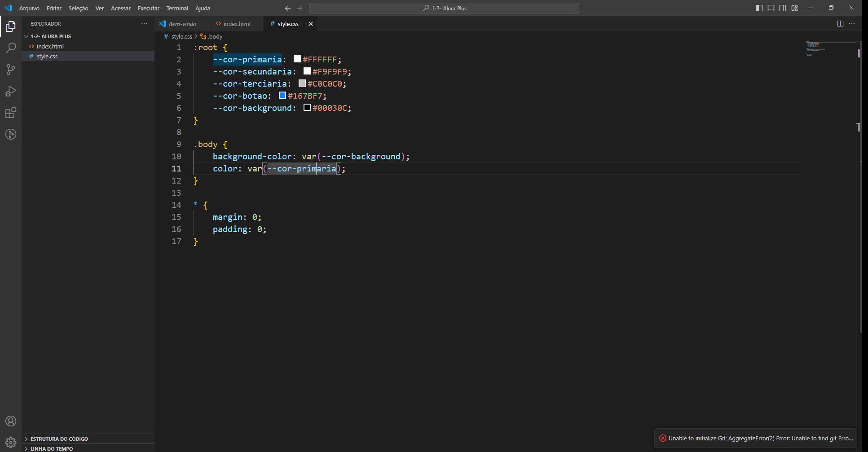Click --cor-background in the var() on line 10
868x452 pixels.
pos(361,157)
